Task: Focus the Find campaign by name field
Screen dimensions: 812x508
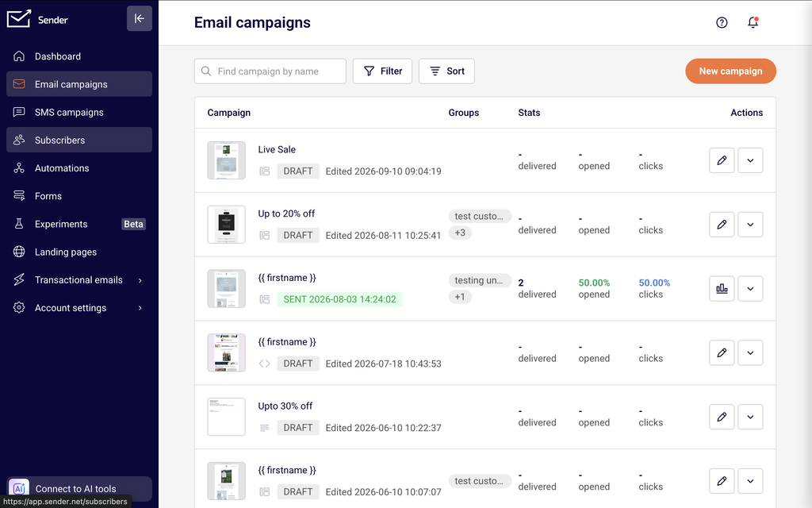Action: pos(270,71)
